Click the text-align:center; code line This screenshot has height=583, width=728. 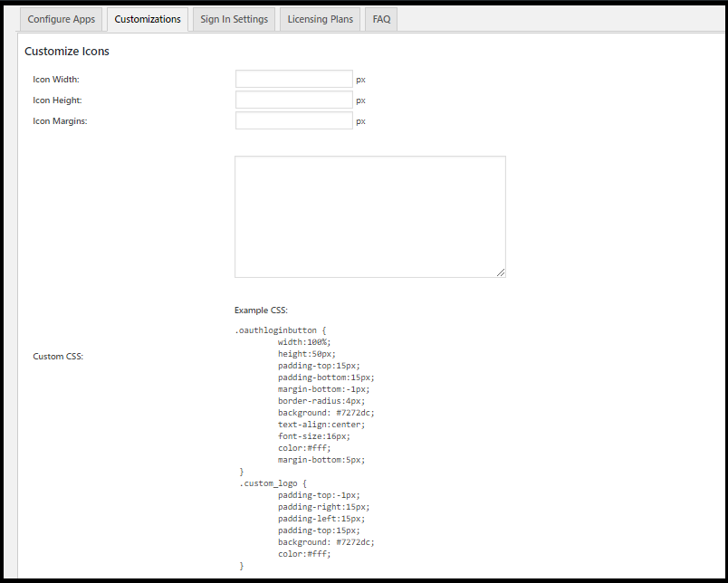click(x=321, y=425)
